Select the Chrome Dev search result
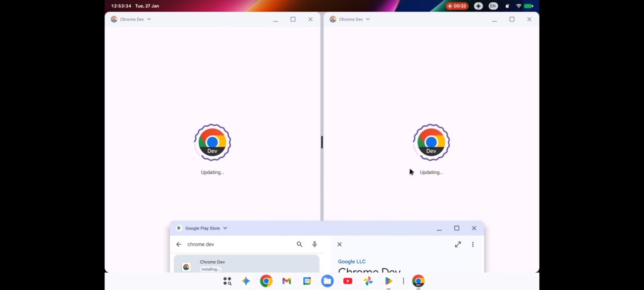 tap(247, 264)
